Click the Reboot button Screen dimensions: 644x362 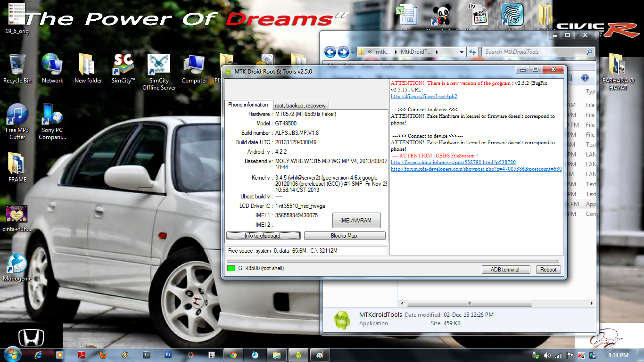(548, 270)
